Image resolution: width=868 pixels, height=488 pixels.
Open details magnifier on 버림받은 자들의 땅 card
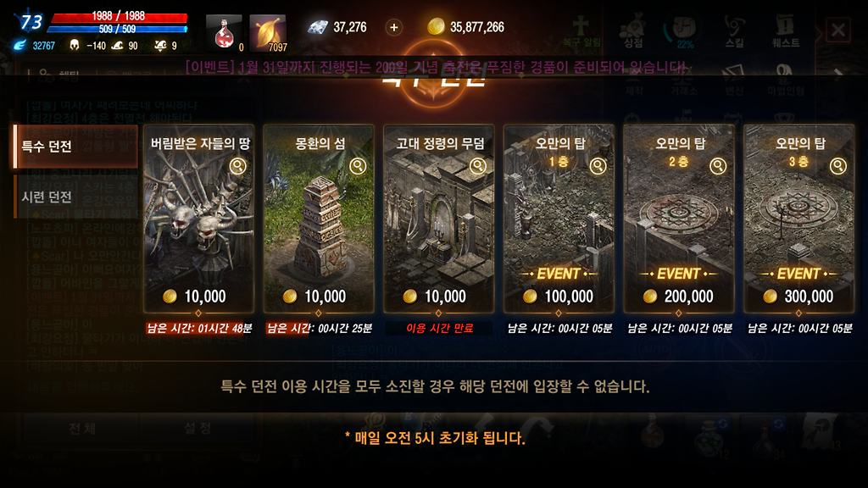(238, 166)
